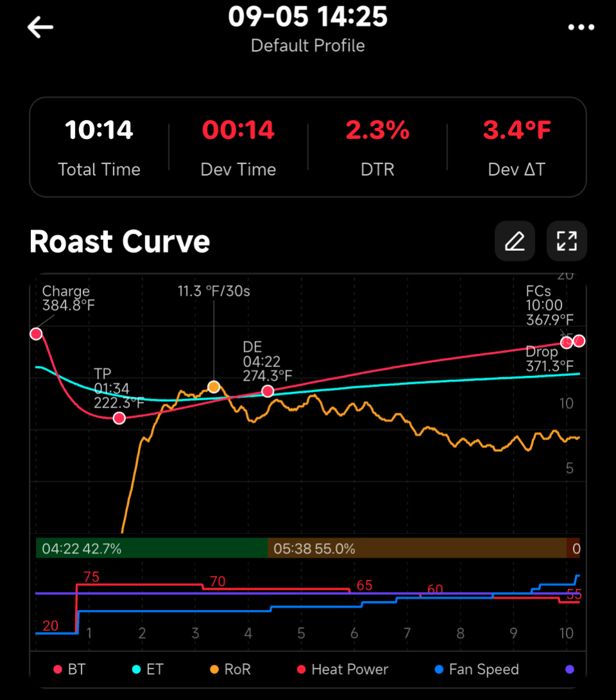
Task: Tap the 10:14 Total Time value
Action: pos(99,130)
